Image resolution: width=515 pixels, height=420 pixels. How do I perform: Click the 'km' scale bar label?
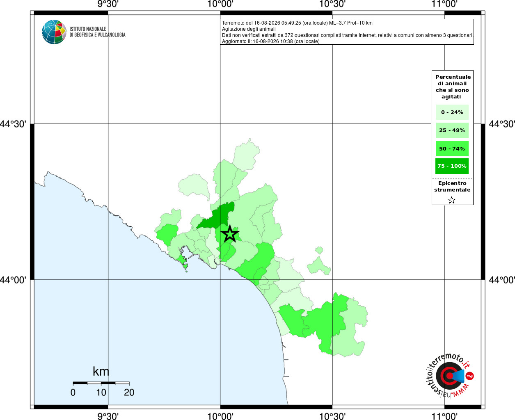(x=101, y=371)
